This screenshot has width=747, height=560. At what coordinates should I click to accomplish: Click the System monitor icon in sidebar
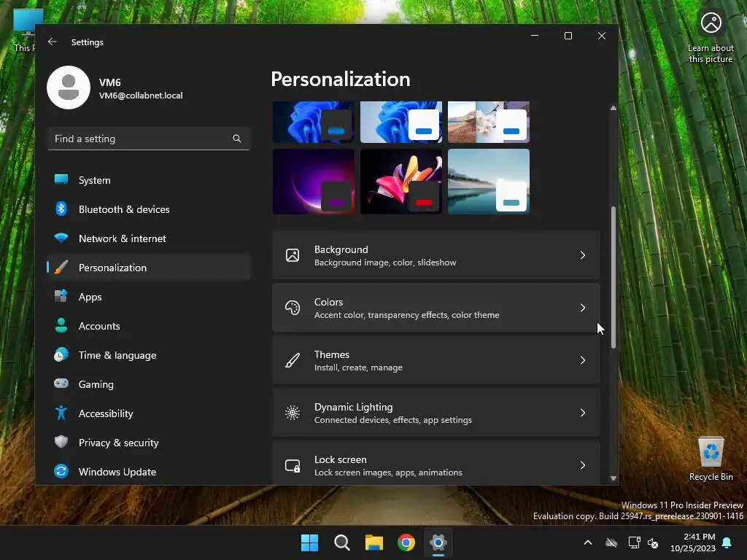pos(61,179)
